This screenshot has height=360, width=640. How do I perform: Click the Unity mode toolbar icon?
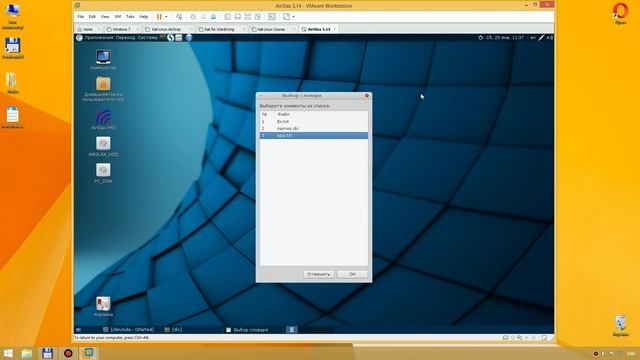click(x=258, y=17)
